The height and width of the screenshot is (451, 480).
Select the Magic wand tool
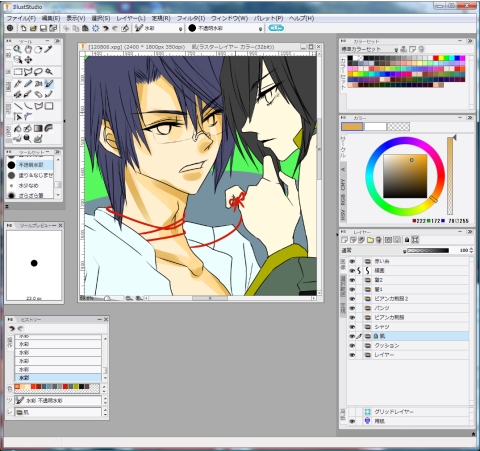[49, 72]
